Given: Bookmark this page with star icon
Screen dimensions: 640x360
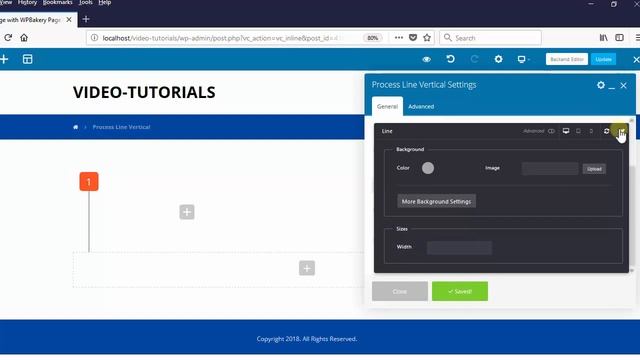Looking at the screenshot, I should [x=427, y=38].
